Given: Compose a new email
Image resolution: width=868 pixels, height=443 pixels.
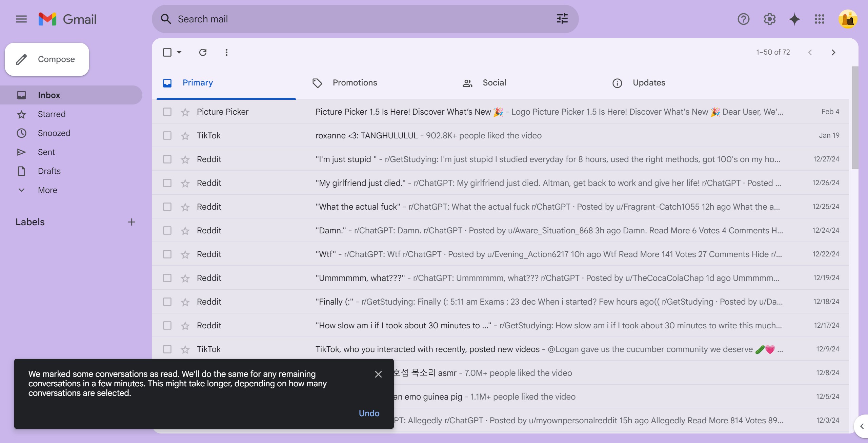Looking at the screenshot, I should pyautogui.click(x=47, y=59).
